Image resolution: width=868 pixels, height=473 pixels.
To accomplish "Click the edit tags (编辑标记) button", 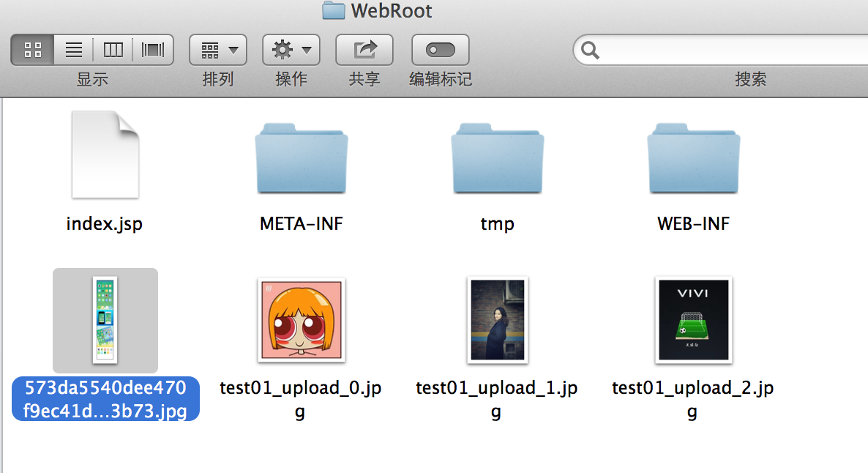I will (440, 50).
